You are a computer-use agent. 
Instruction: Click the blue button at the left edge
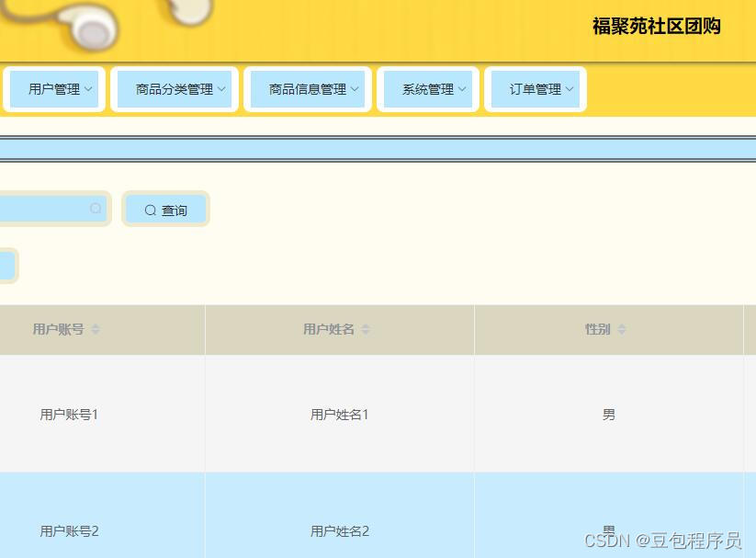pos(6,265)
